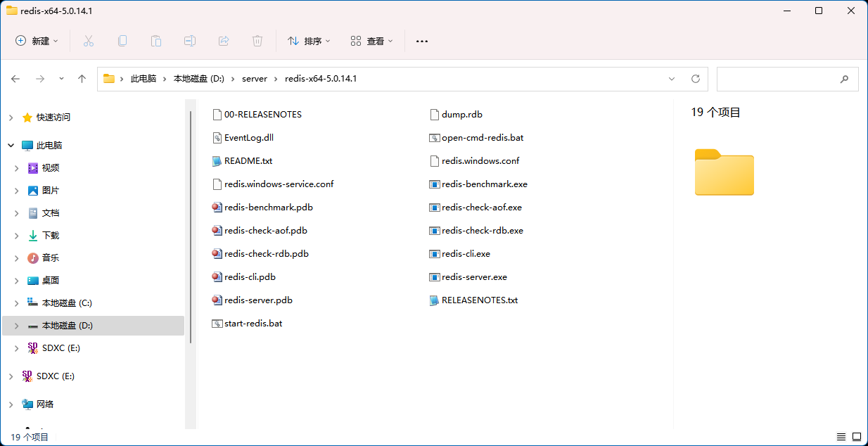Click the server breadcrumb in address bar

click(255, 79)
